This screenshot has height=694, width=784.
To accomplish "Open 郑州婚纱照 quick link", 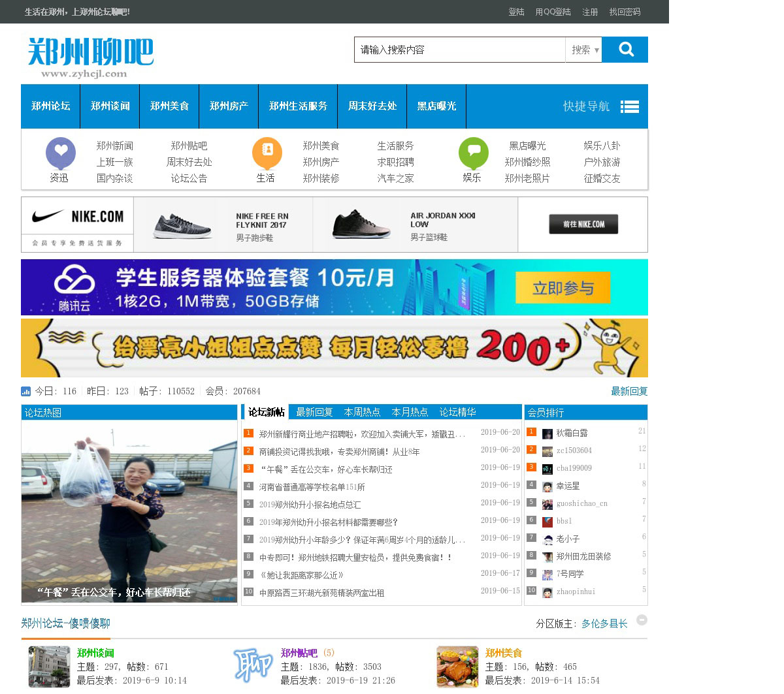I will point(527,162).
